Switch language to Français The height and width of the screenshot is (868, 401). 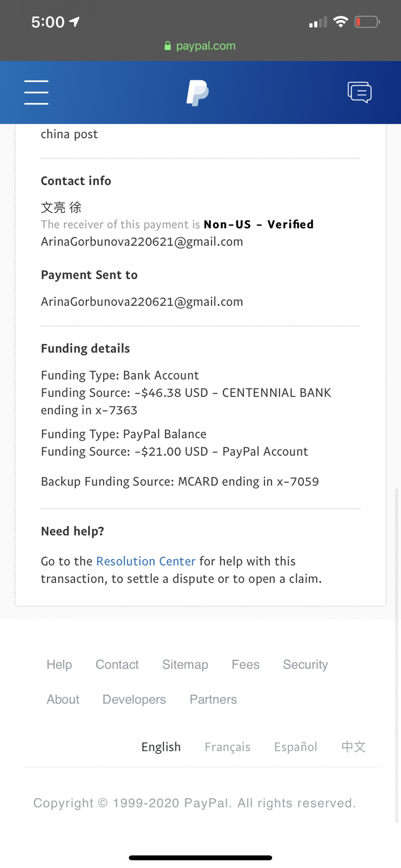click(x=227, y=747)
